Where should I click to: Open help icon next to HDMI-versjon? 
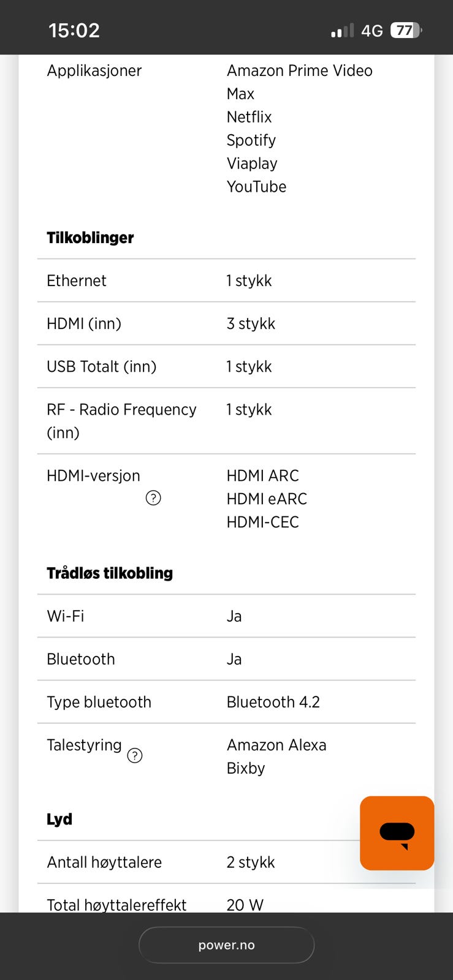[153, 498]
